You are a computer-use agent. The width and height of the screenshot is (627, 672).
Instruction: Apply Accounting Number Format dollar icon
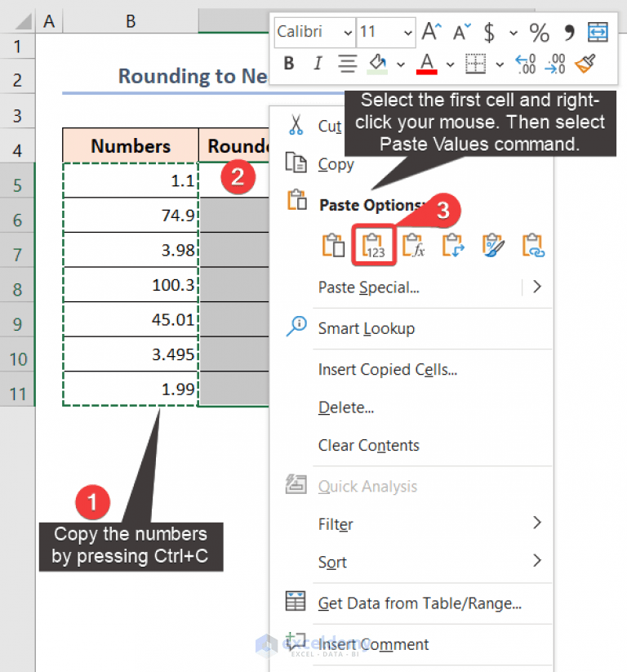click(489, 32)
